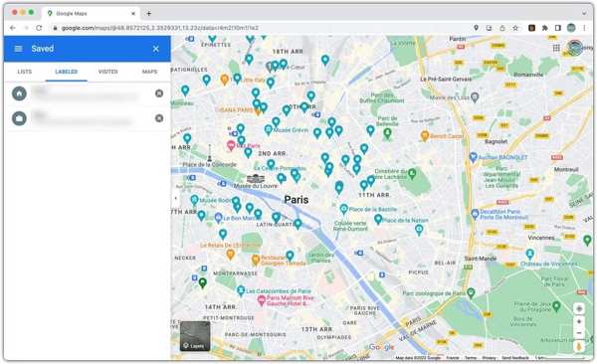
Task: Show your current location on map
Action: pos(579,308)
